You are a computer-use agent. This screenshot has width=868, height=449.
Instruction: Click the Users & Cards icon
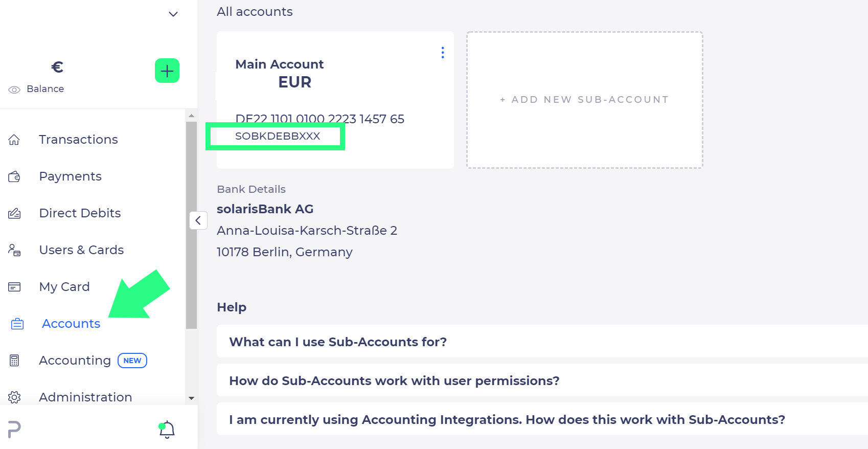click(x=14, y=250)
